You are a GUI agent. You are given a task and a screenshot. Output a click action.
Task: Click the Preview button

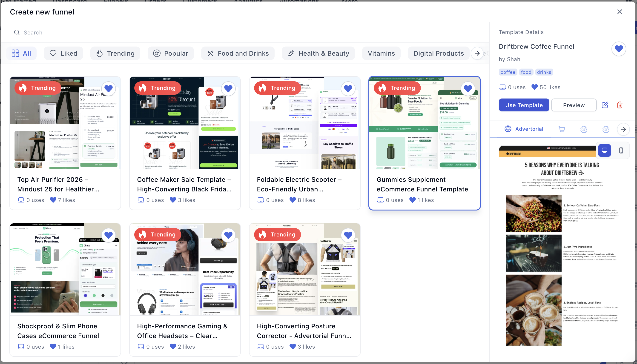point(574,105)
